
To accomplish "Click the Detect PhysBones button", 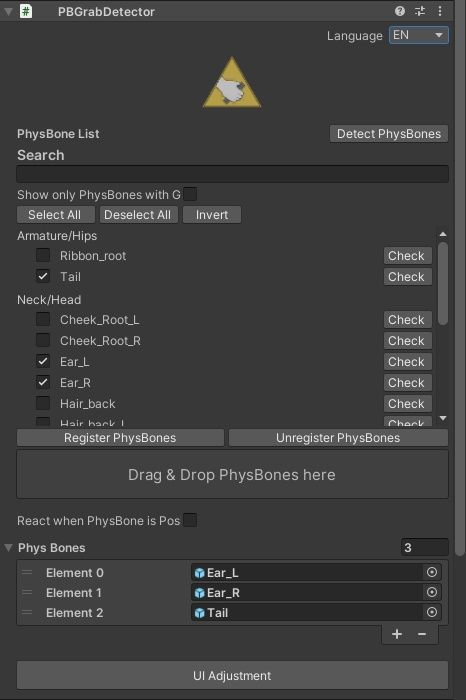I will 389,134.
